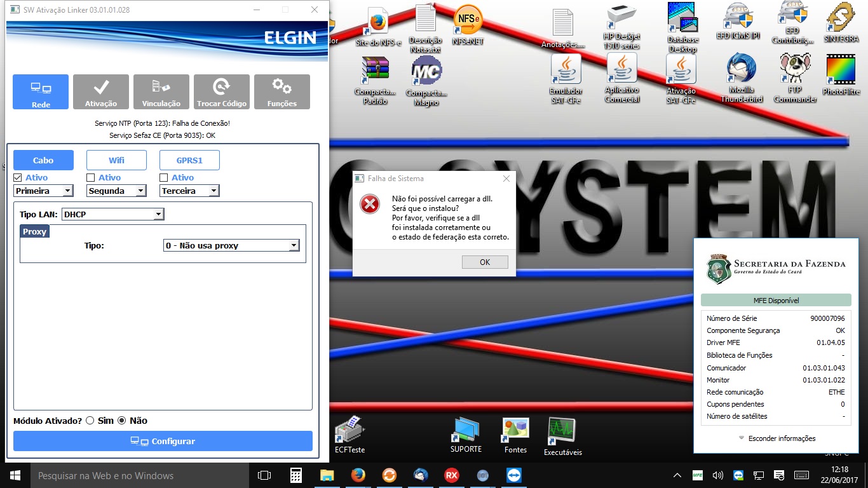Open Firefox from the taskbar
This screenshot has width=868, height=488.
[x=358, y=475]
